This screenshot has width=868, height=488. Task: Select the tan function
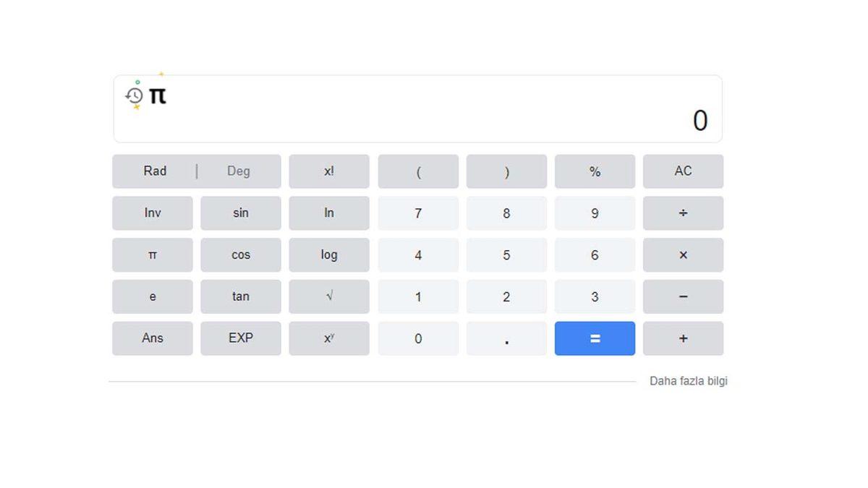[x=241, y=296]
